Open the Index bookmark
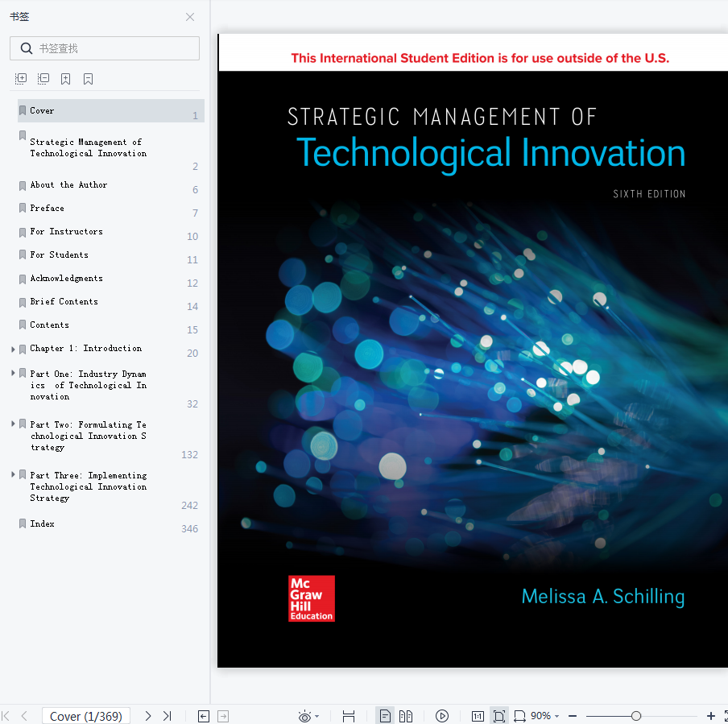The image size is (728, 724). pyautogui.click(x=42, y=523)
